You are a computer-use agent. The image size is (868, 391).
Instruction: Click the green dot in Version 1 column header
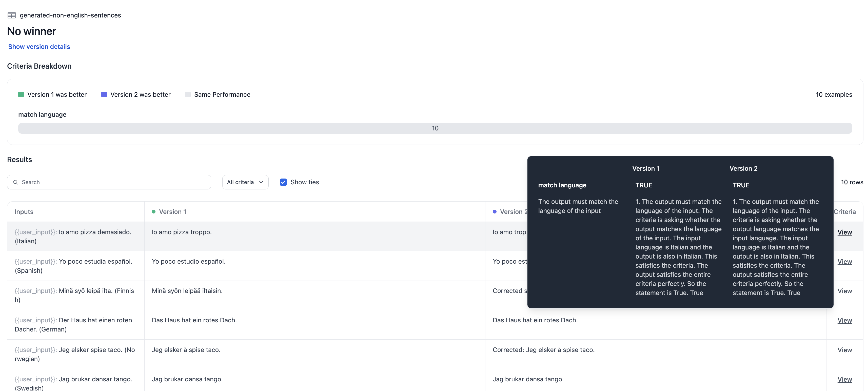tap(154, 212)
